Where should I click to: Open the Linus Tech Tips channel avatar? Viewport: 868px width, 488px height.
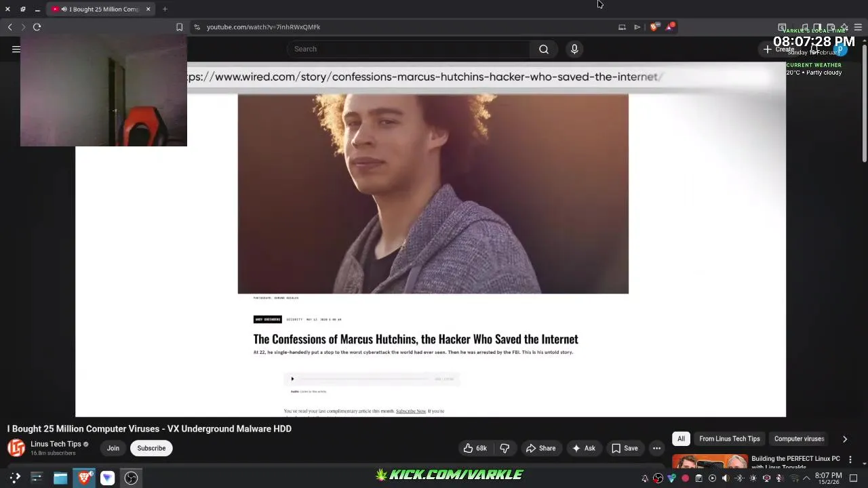point(16,448)
